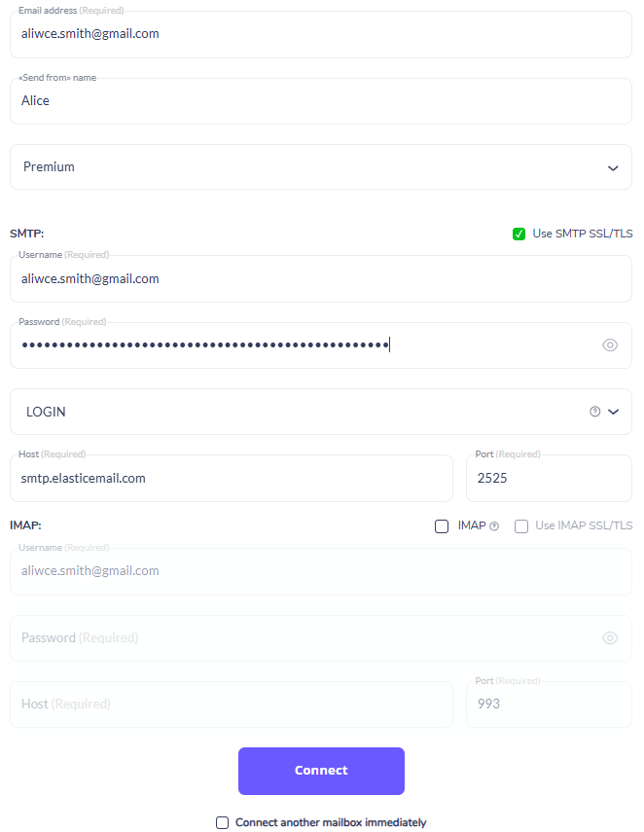Click help icon in LOGIN dropdown
Image resolution: width=644 pixels, height=832 pixels.
click(x=594, y=412)
